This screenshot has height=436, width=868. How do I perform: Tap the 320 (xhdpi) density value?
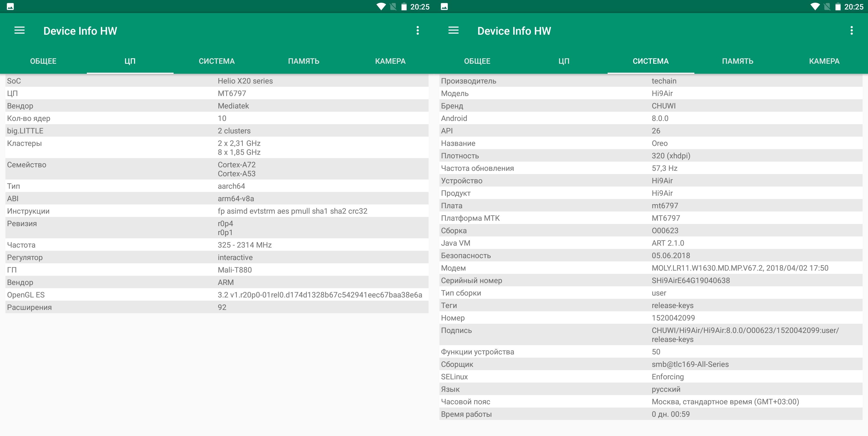coord(671,156)
